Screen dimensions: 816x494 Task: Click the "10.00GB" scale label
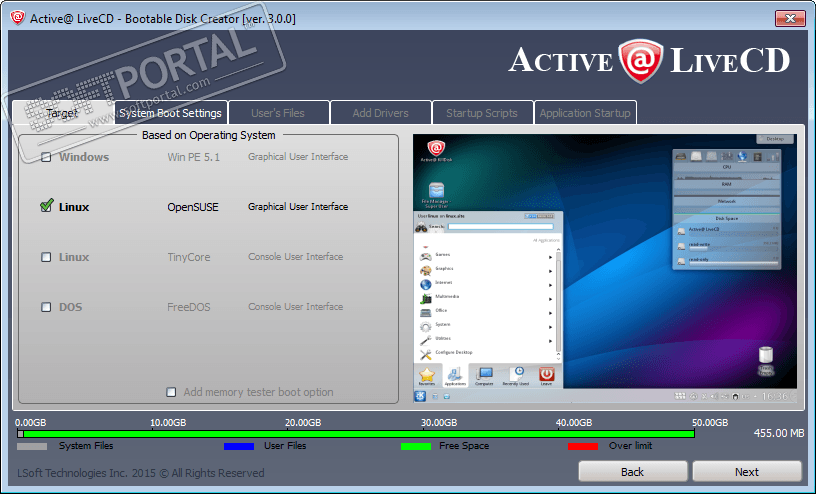click(168, 422)
